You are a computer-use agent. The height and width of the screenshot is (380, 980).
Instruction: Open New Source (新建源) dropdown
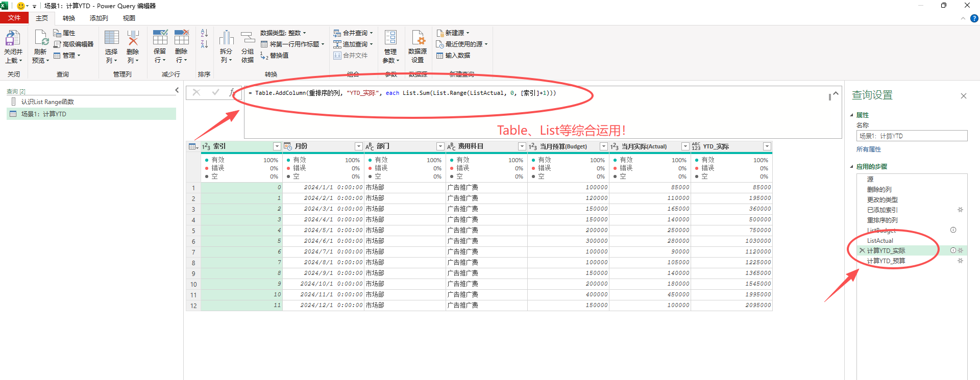453,33
